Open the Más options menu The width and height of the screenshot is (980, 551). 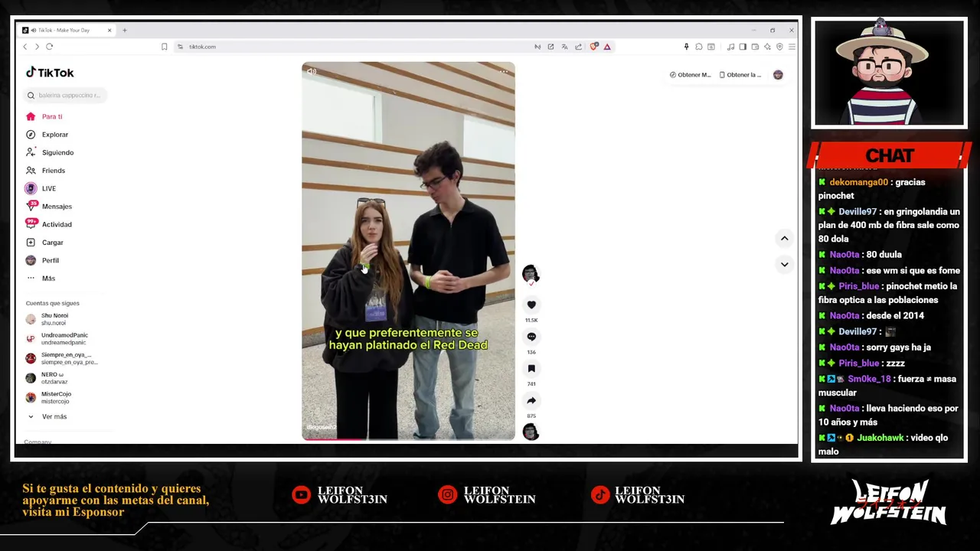[41, 279]
